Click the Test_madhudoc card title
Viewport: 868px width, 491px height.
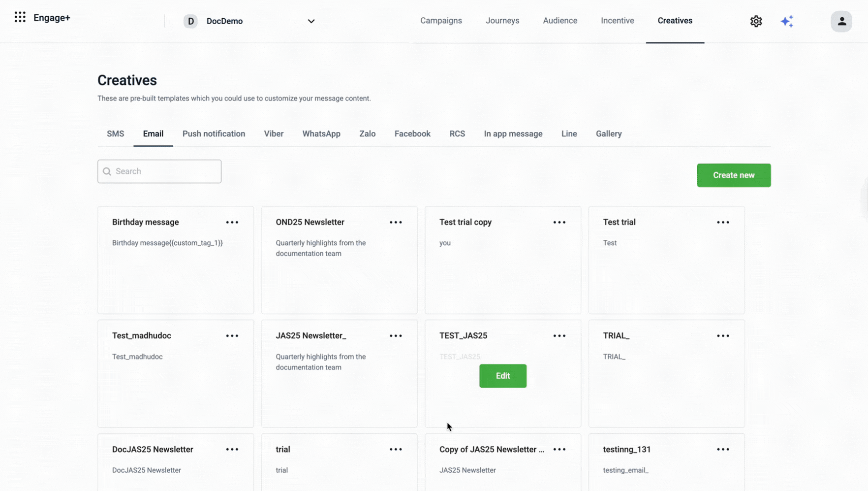coord(142,336)
